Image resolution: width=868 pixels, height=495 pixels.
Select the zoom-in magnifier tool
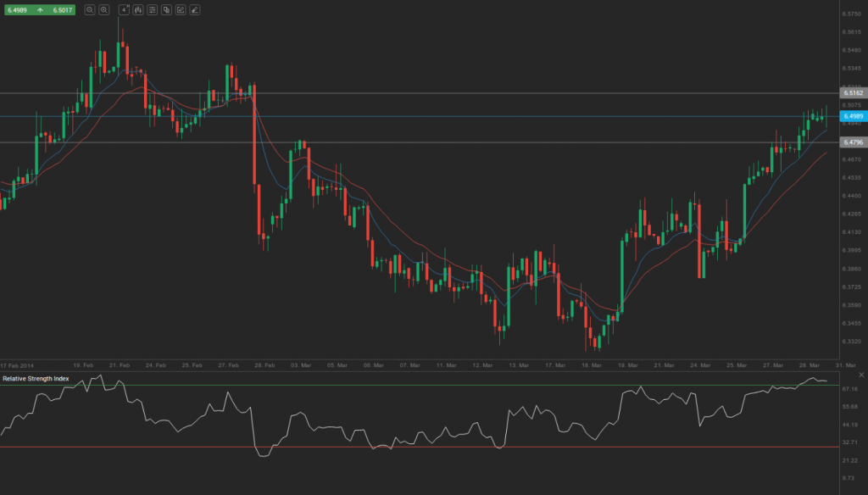tap(89, 10)
